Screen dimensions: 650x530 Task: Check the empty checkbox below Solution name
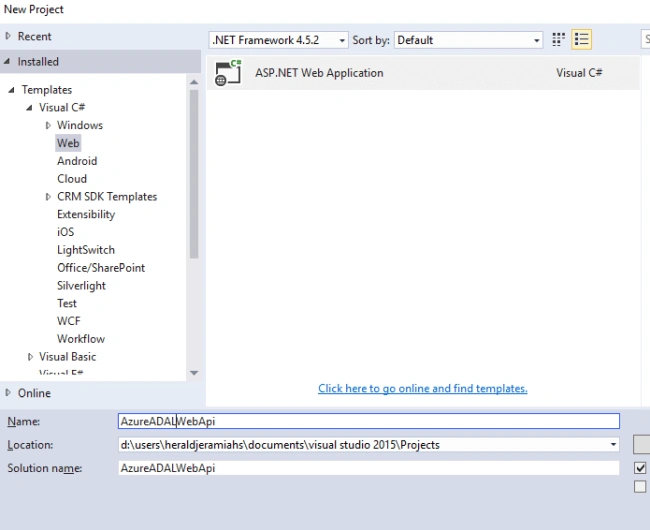640,486
